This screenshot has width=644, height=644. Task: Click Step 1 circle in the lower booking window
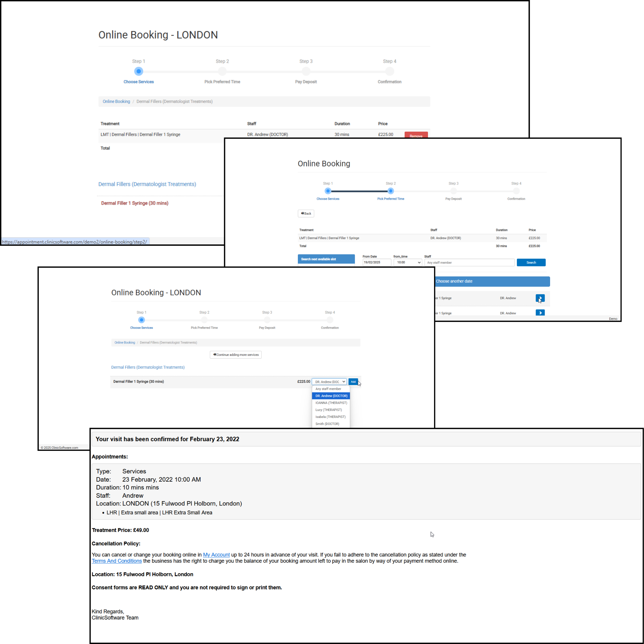[142, 320]
